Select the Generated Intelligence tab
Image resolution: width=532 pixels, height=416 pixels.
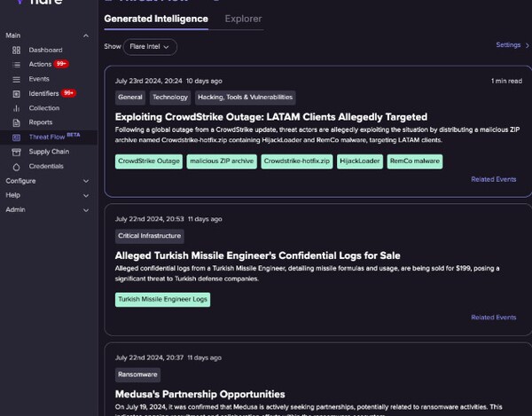point(156,19)
